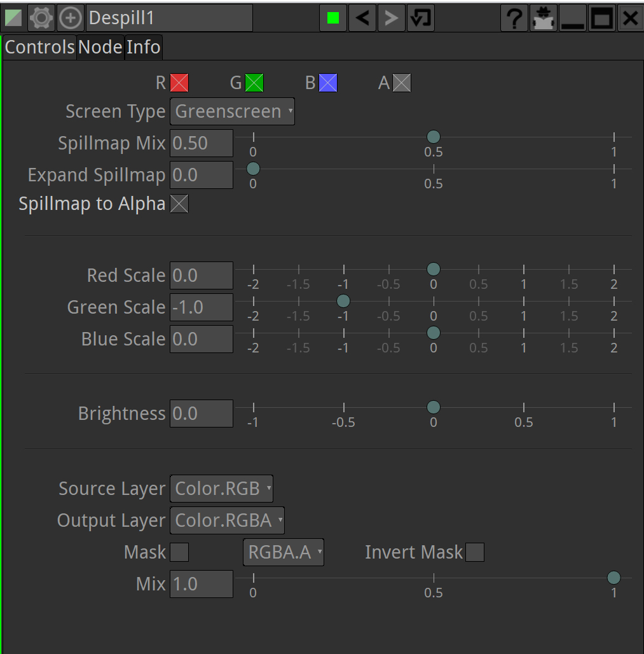
Task: Toggle the red channel checkbox
Action: [x=179, y=83]
